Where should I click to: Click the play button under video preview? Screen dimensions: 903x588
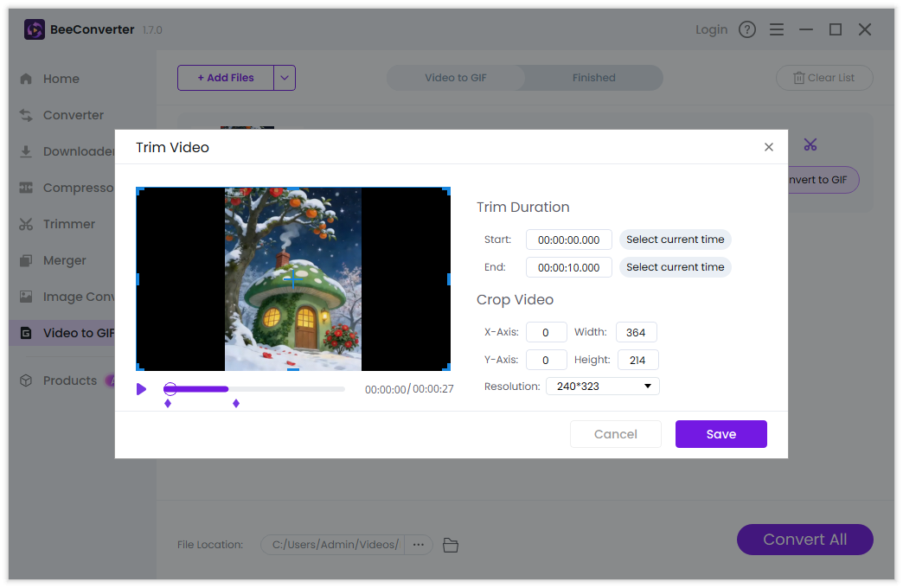coord(142,389)
